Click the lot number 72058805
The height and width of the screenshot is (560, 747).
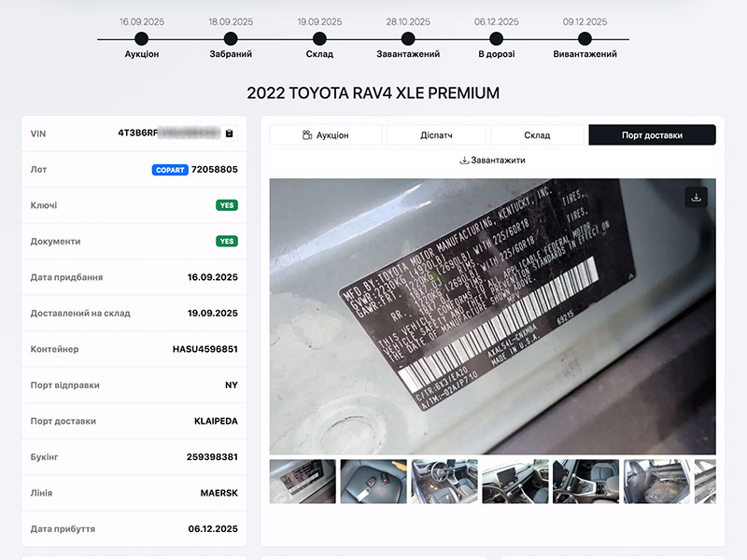pyautogui.click(x=215, y=170)
